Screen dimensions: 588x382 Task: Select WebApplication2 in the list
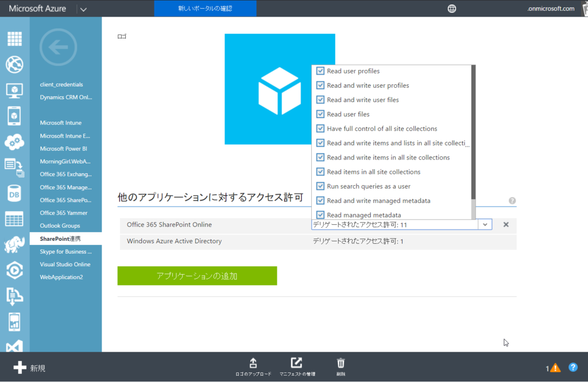click(x=61, y=277)
